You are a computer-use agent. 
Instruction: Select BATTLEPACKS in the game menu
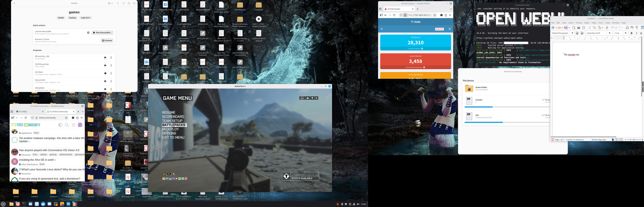click(x=173, y=125)
